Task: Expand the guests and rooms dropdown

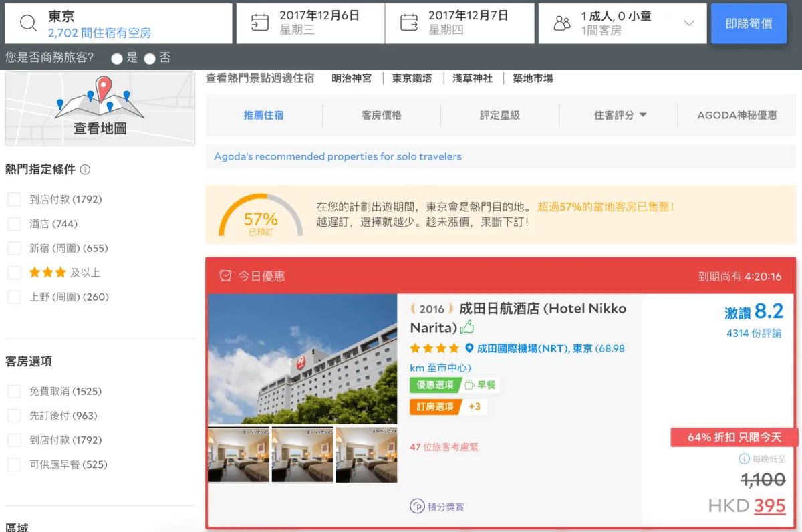Action: point(689,23)
